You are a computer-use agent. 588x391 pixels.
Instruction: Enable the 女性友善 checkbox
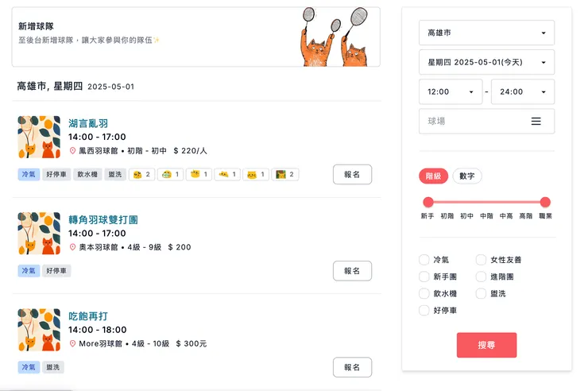click(482, 260)
